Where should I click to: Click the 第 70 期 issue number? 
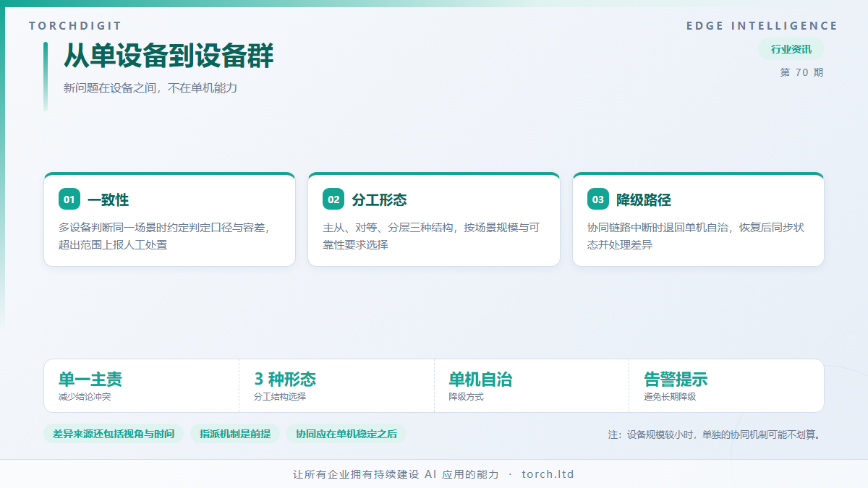point(801,72)
